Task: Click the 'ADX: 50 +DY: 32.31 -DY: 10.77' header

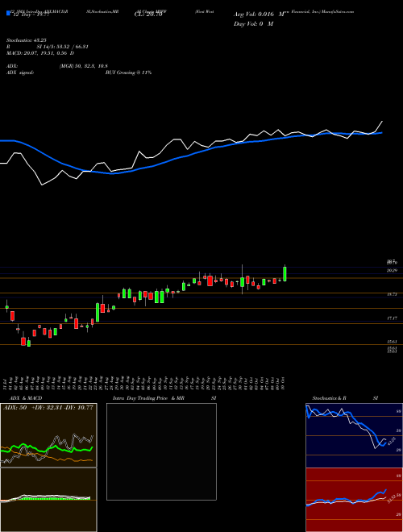Action: 48,408
